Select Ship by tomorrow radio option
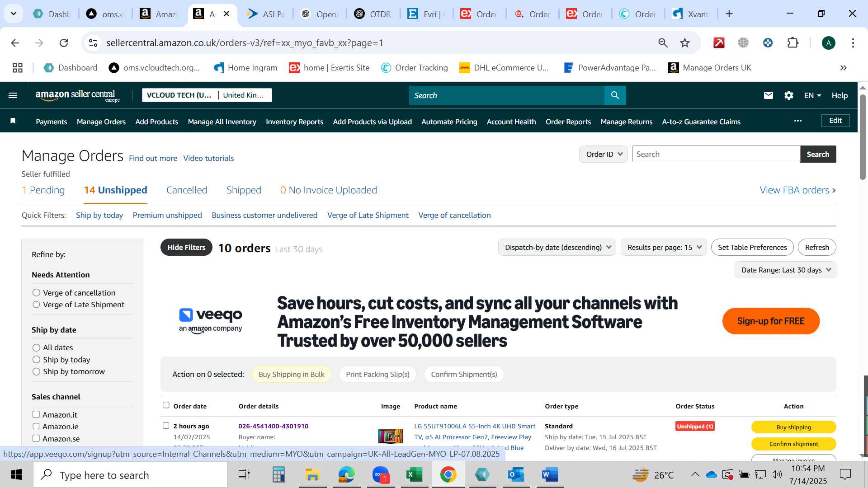Image resolution: width=868 pixels, height=488 pixels. pos(36,371)
